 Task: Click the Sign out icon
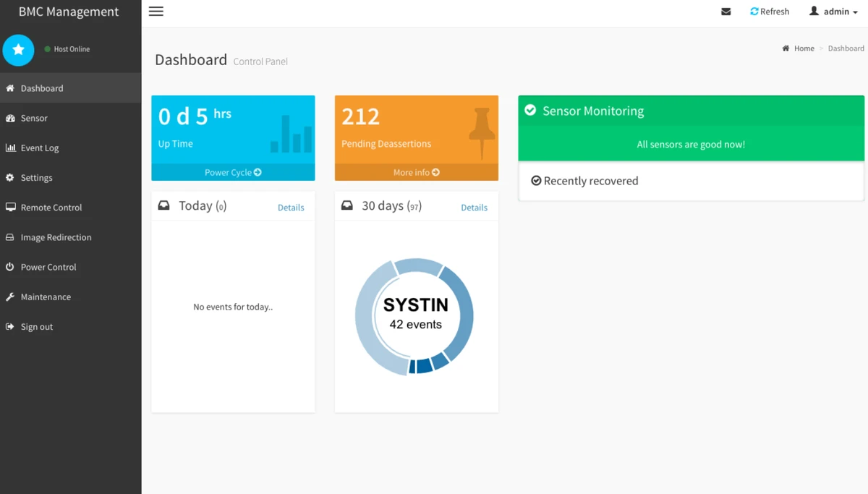tap(10, 327)
